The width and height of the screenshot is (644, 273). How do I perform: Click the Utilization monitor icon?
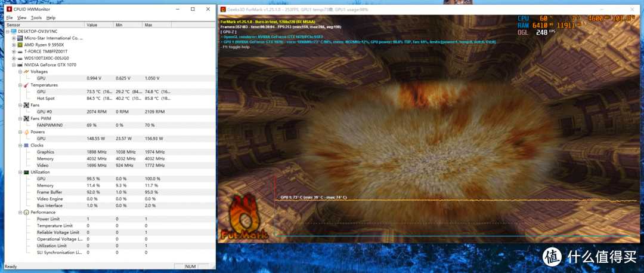[x=26, y=172]
